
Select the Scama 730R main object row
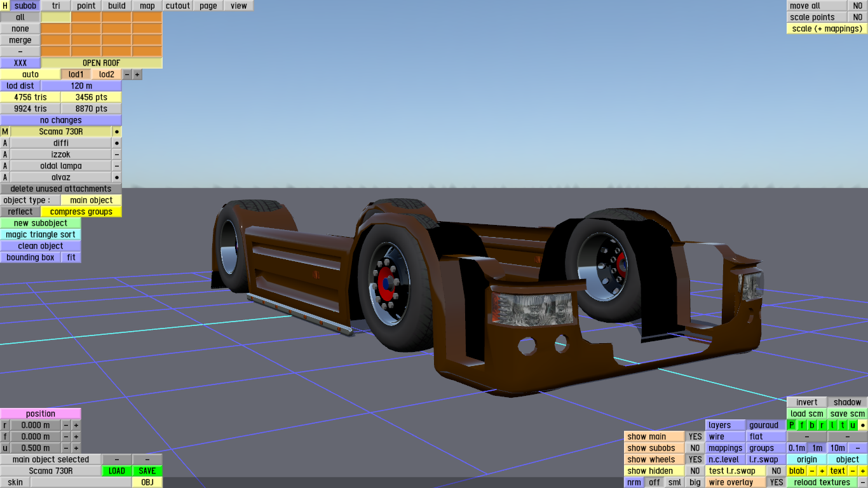61,132
